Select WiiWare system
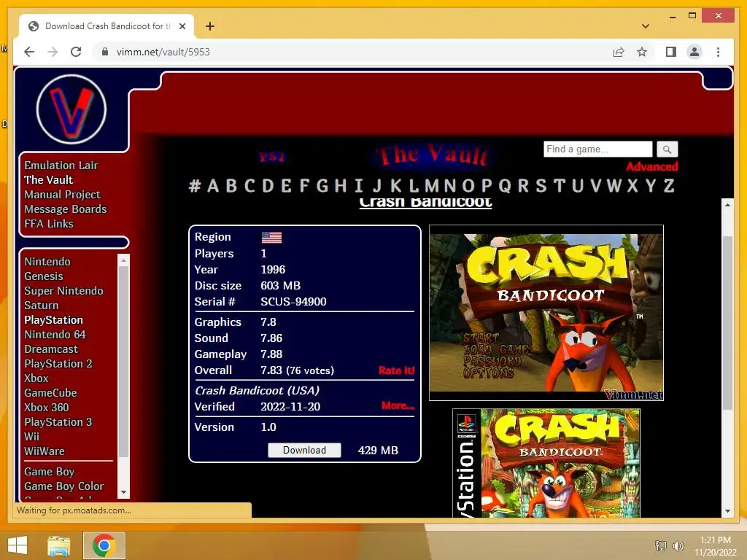747x560 pixels. coord(44,451)
